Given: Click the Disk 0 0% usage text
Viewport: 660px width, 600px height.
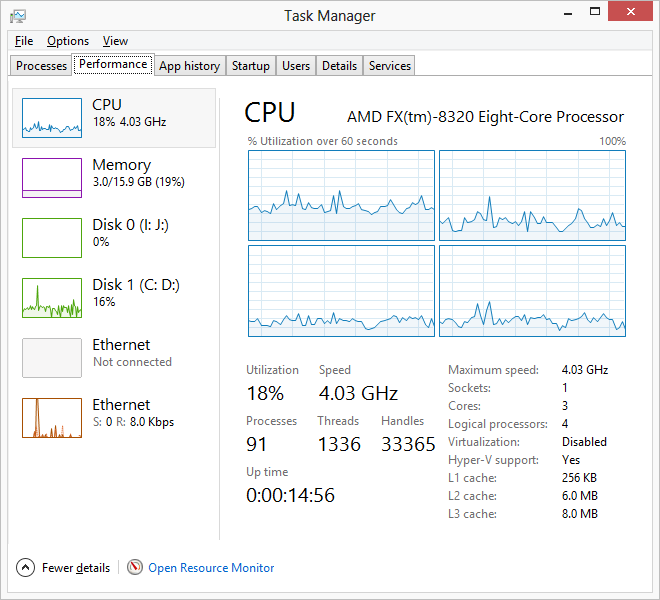Looking at the screenshot, I should pyautogui.click(x=101, y=242).
